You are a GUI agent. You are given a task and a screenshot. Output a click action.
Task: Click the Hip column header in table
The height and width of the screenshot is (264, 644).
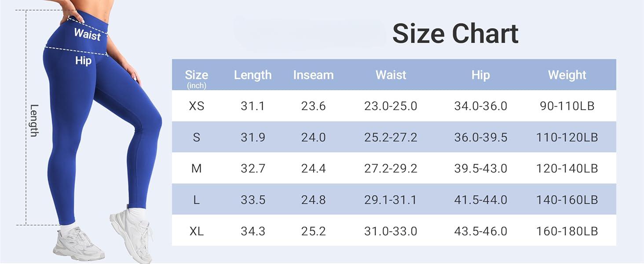[x=480, y=75]
